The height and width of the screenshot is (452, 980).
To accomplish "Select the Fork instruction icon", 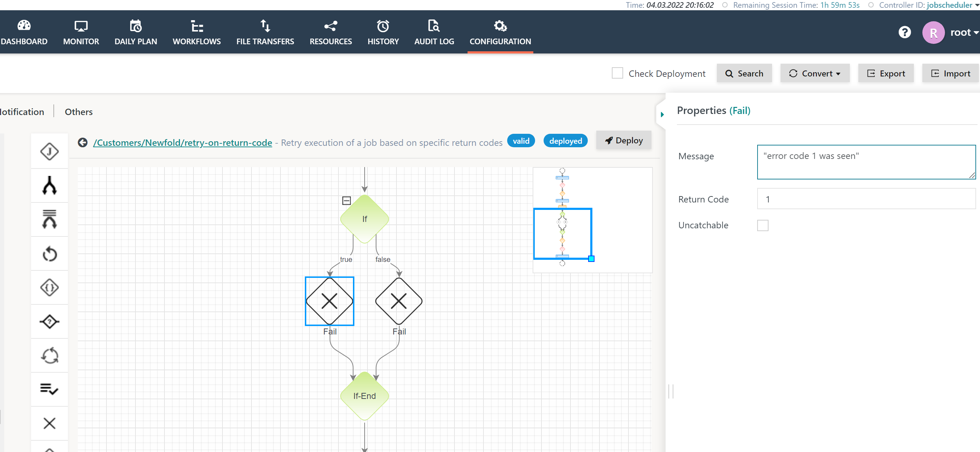I will click(x=50, y=185).
